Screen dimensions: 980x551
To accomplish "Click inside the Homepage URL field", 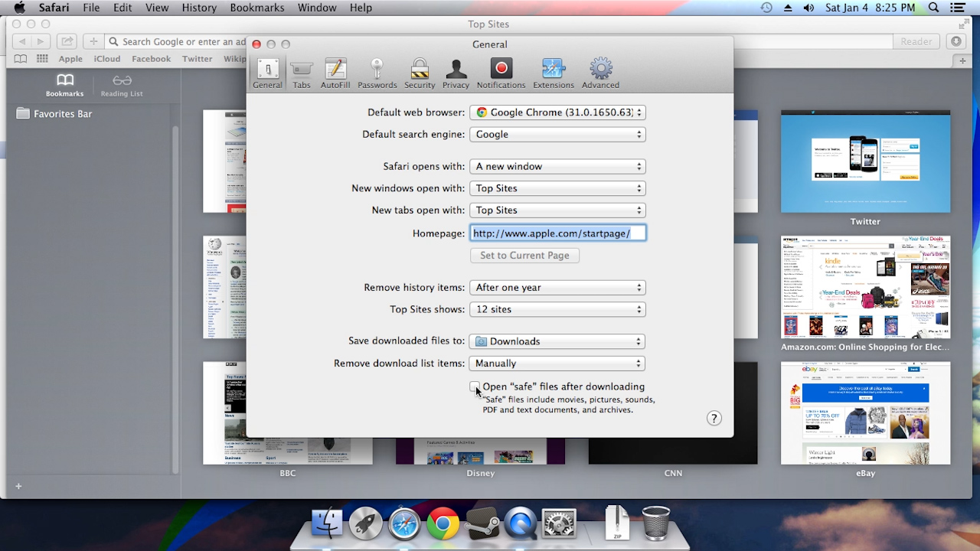I will 558,233.
